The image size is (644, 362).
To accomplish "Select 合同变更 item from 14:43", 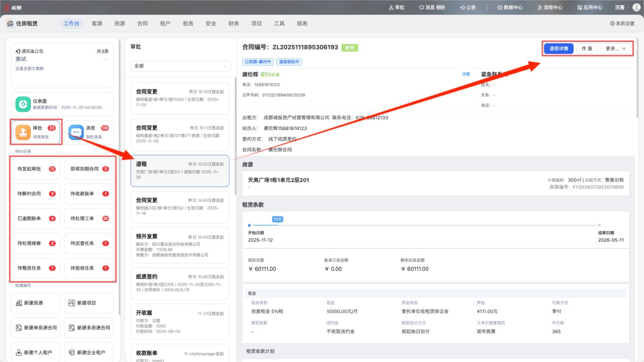I will click(x=180, y=207).
